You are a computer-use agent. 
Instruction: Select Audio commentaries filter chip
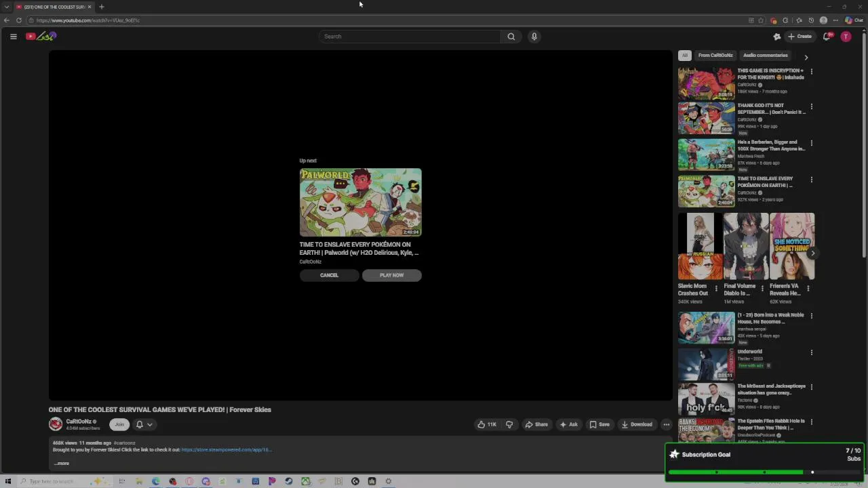(x=766, y=56)
